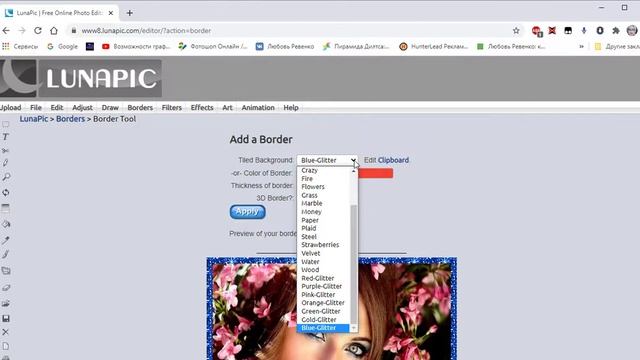The image size is (640, 360).
Task: Open the File menu
Action: pos(36,108)
